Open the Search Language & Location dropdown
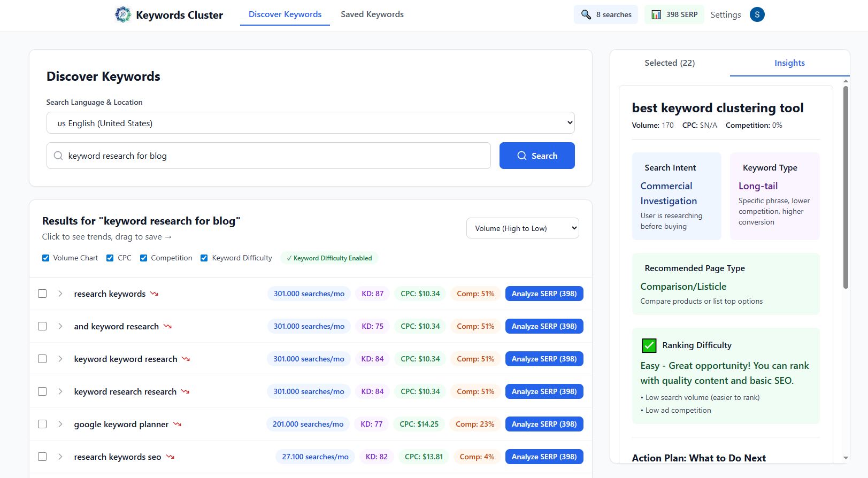Viewport: 868px width, 478px height. coord(310,123)
